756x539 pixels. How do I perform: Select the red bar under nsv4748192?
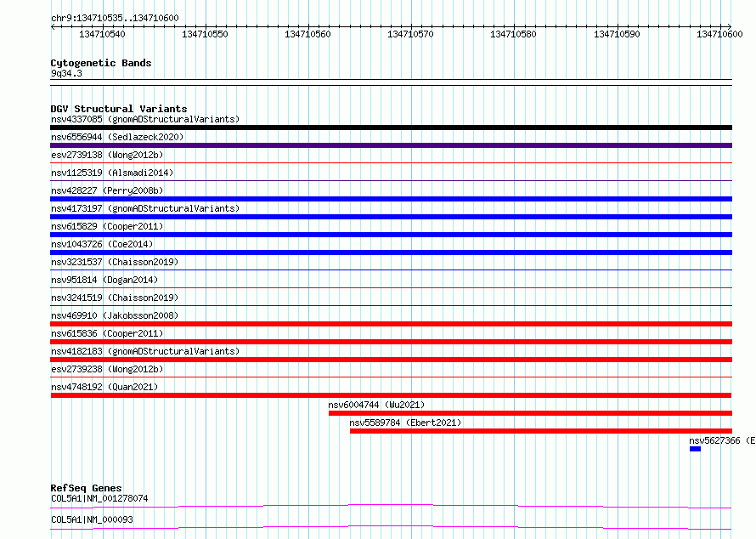391,395
